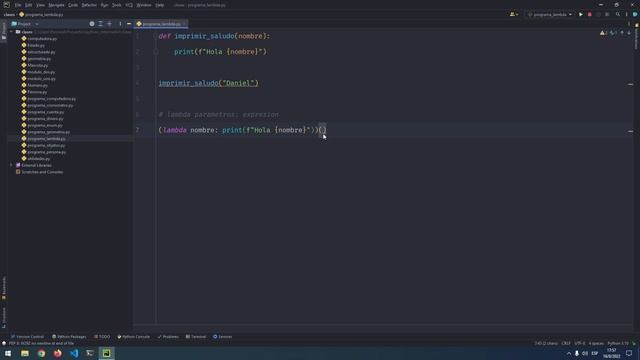The height and width of the screenshot is (360, 640).
Task: Collapse the def imprimir_saludo code fold marker
Action: [156, 36]
